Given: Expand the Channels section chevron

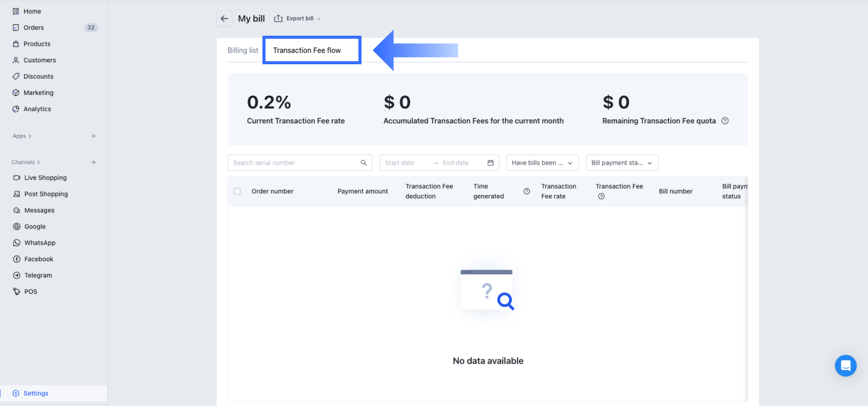Looking at the screenshot, I should (38, 162).
